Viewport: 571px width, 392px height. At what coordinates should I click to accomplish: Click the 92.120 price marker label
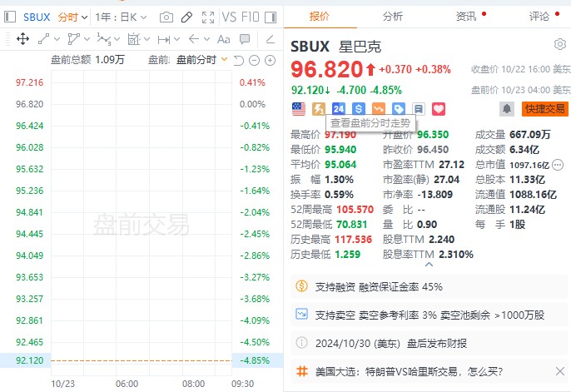coord(29,360)
